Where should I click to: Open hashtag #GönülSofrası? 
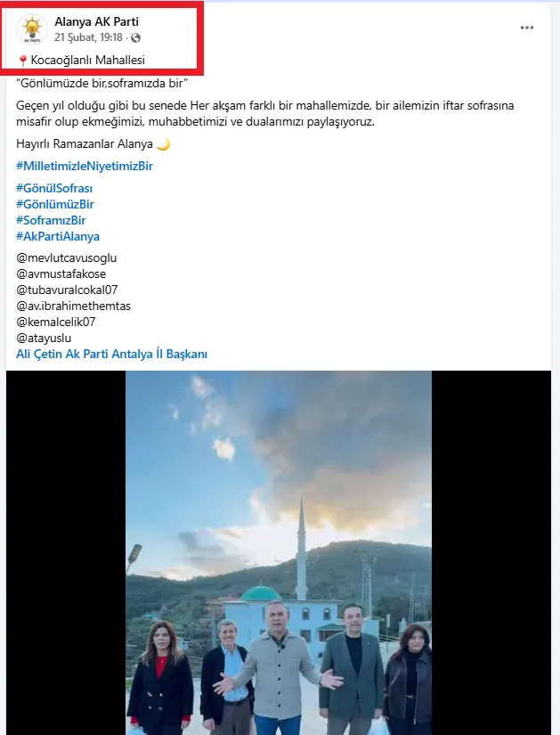54,189
